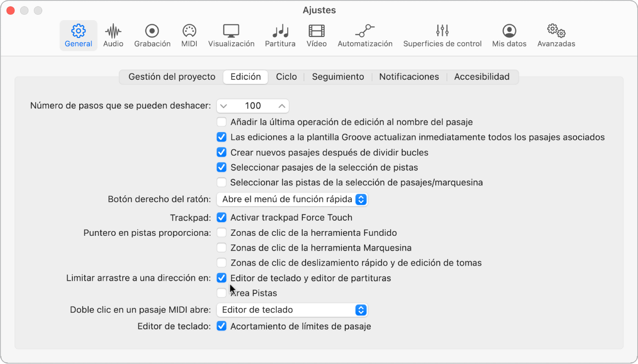Open Automatización settings

coord(365,34)
